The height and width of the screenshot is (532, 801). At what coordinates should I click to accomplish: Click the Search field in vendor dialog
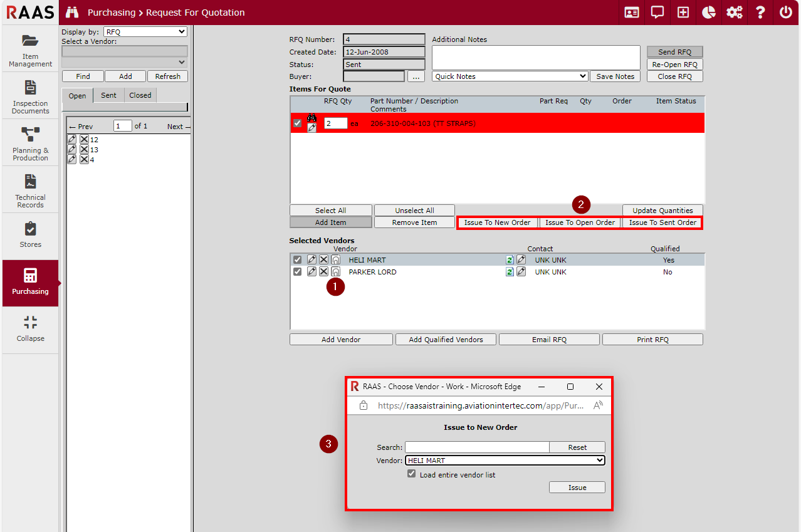point(477,447)
